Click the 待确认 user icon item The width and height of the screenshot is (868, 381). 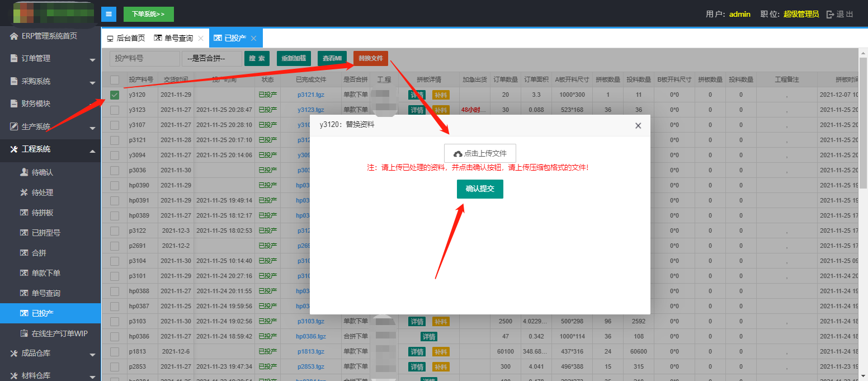(x=24, y=173)
